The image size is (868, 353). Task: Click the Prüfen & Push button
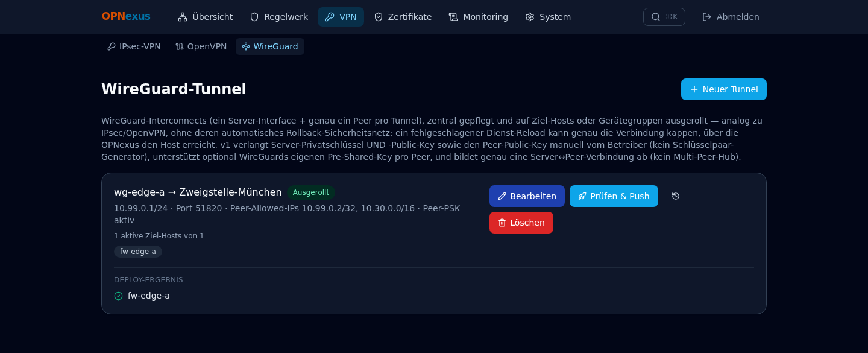pos(614,196)
